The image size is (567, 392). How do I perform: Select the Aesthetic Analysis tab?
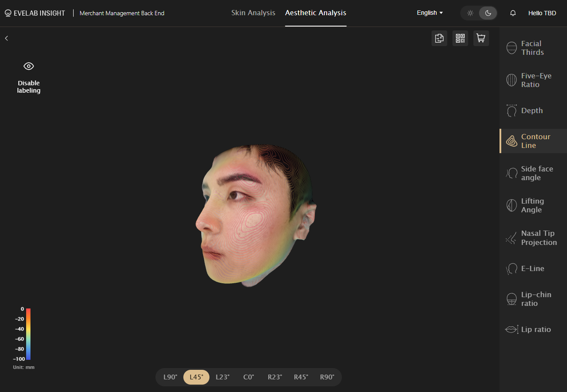coord(316,13)
